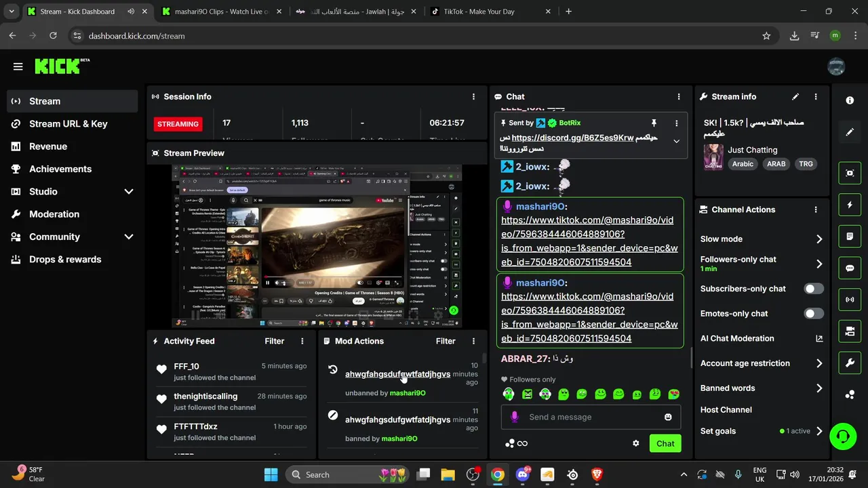868x488 pixels.
Task: Open Mod Actions options menu
Action: [x=473, y=341]
